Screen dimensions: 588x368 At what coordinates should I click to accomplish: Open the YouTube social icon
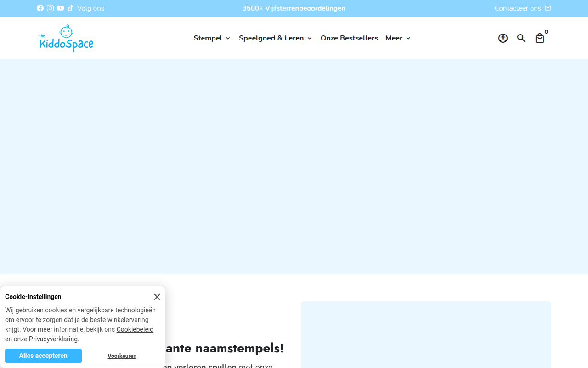61,8
